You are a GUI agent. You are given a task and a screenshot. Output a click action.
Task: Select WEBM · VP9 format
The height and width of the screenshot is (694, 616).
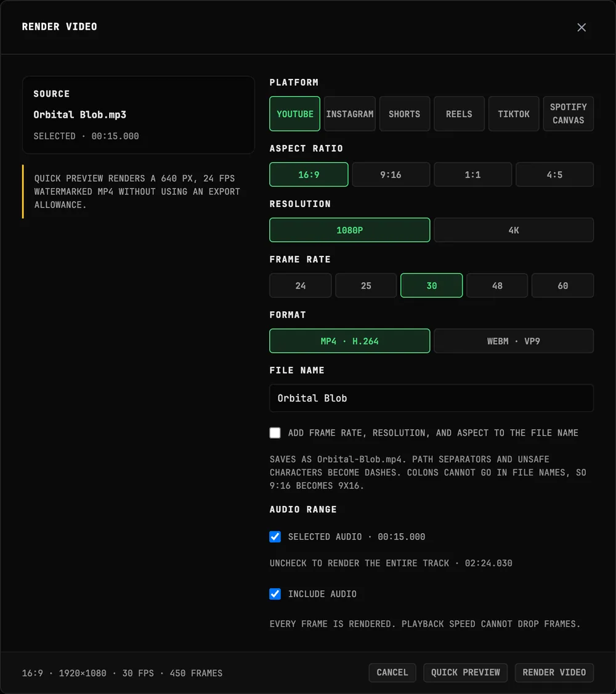[514, 341]
